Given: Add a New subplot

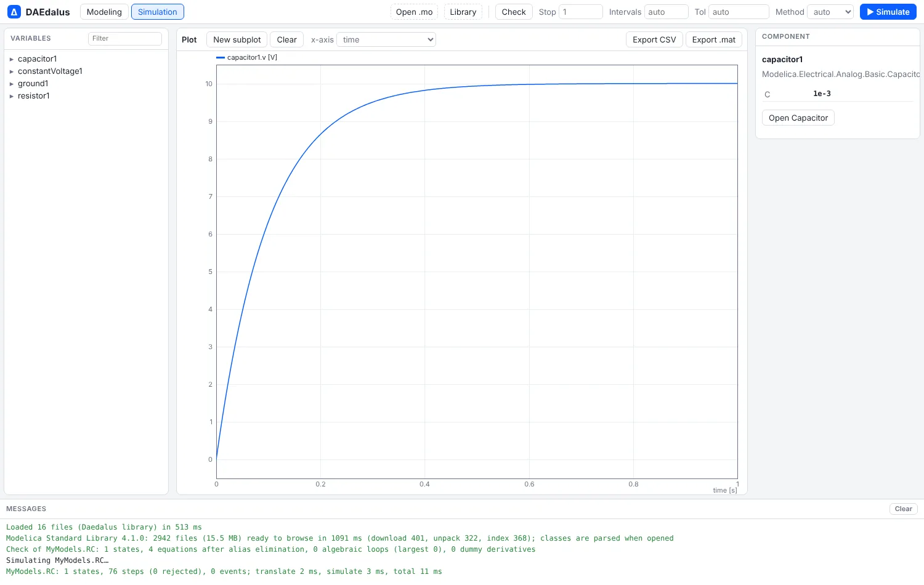Looking at the screenshot, I should pyautogui.click(x=237, y=39).
